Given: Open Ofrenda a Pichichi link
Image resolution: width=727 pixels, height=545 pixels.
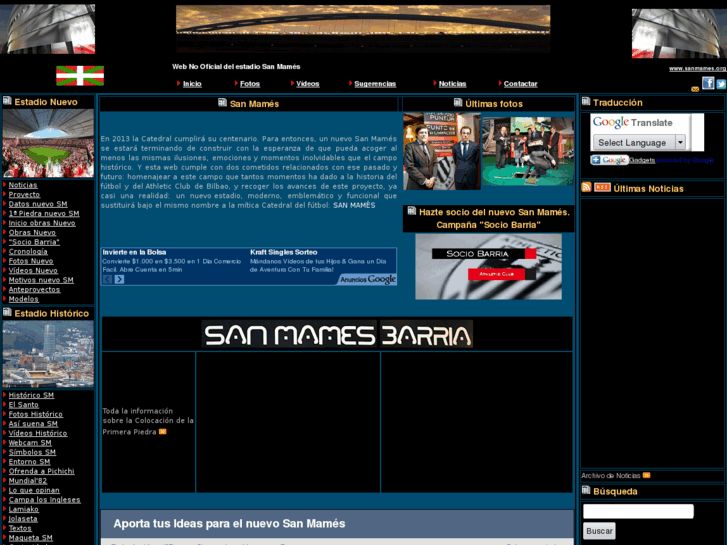Looking at the screenshot, I should [42, 471].
